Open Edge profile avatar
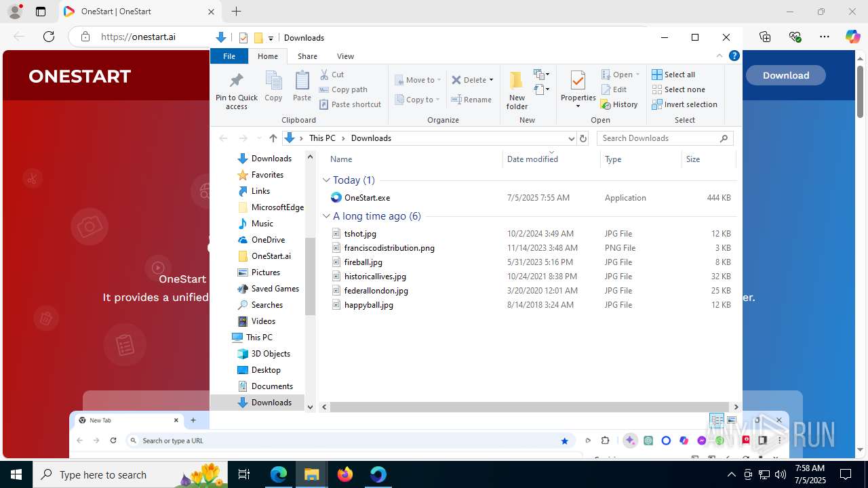The height and width of the screenshot is (488, 868). pyautogui.click(x=14, y=12)
